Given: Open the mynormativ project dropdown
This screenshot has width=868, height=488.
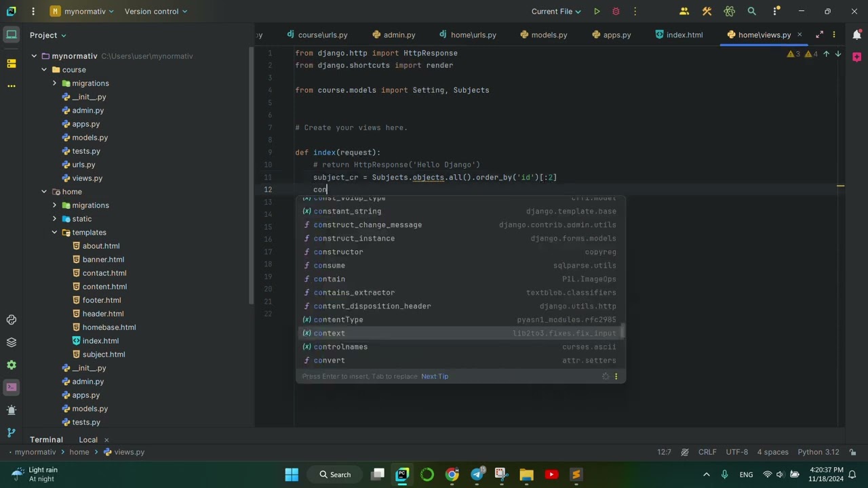Looking at the screenshot, I should click(82, 12).
